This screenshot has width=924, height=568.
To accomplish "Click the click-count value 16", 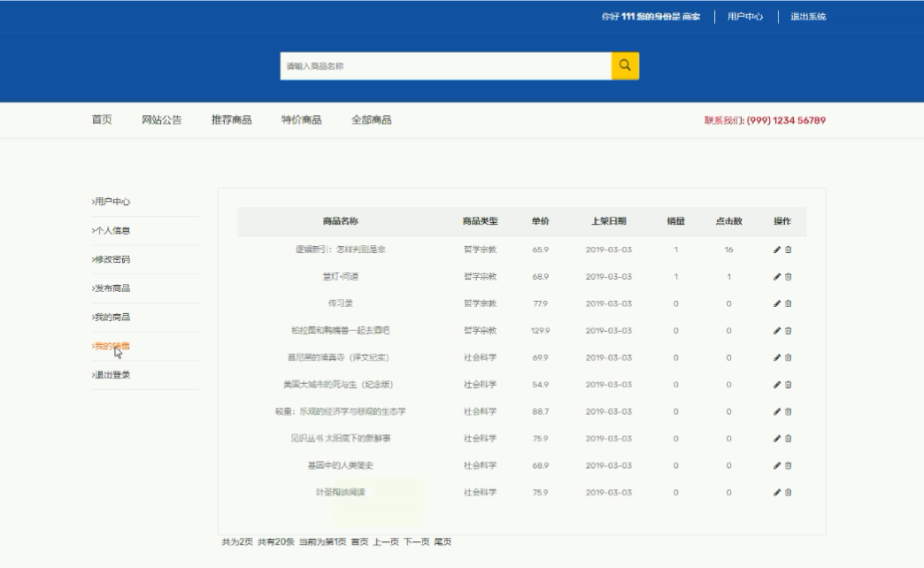I will tap(729, 249).
